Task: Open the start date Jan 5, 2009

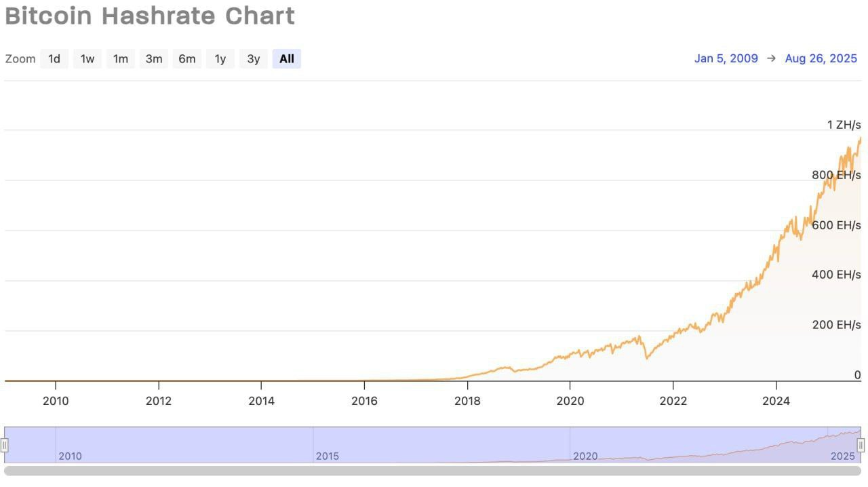Action: point(726,58)
